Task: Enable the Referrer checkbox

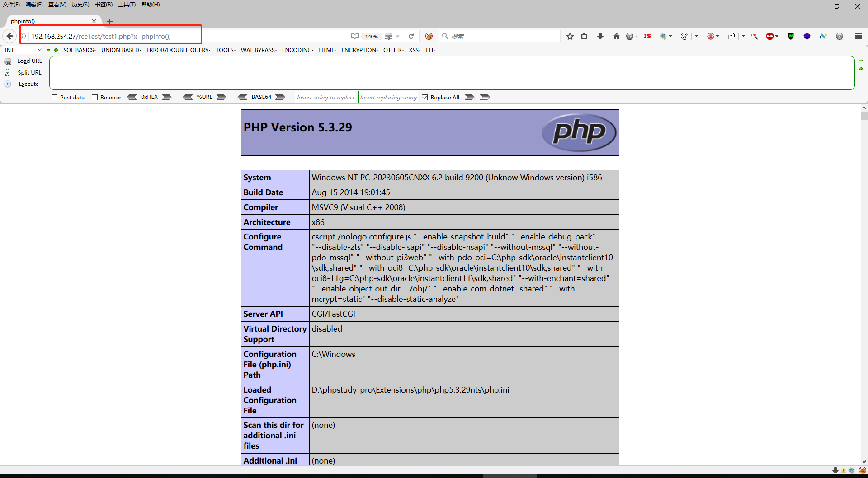Action: [x=94, y=97]
